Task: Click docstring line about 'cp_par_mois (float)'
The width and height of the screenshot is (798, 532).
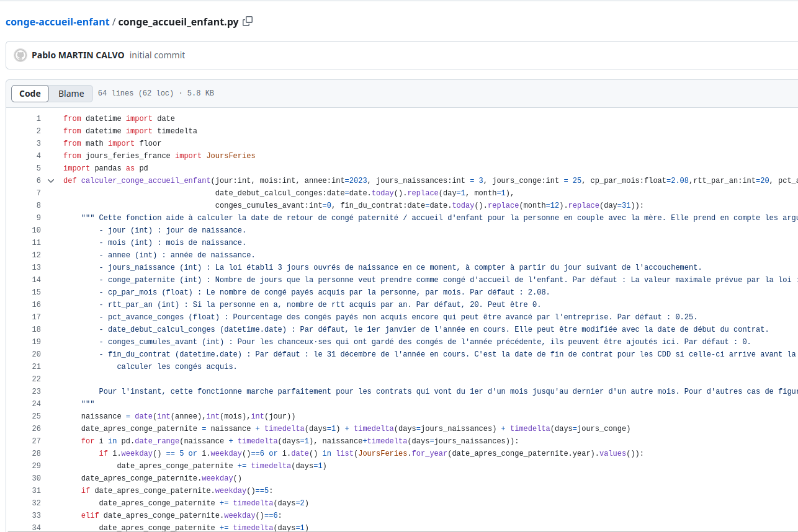Action: point(325,292)
